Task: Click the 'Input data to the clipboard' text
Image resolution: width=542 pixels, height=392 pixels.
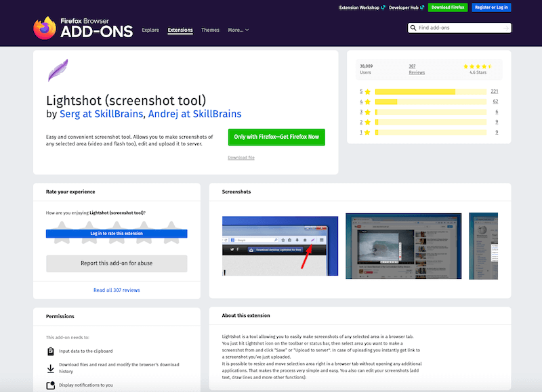Action: (x=86, y=351)
